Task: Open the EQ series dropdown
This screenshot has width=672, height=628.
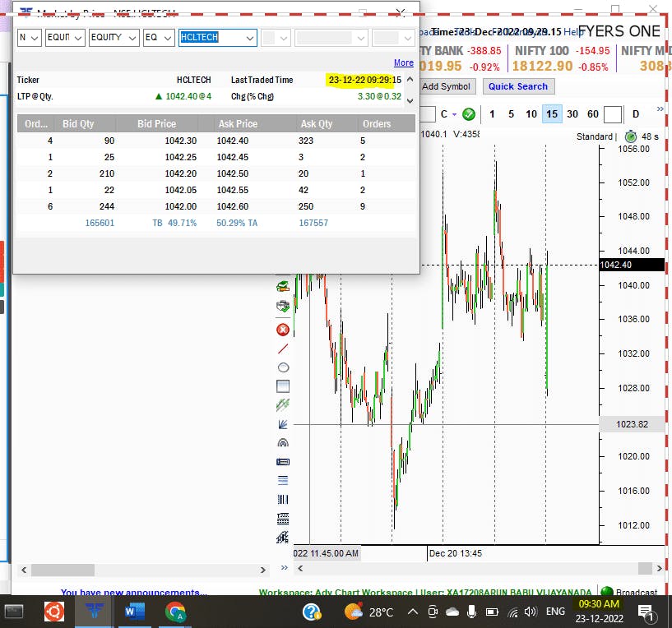Action: [159, 38]
